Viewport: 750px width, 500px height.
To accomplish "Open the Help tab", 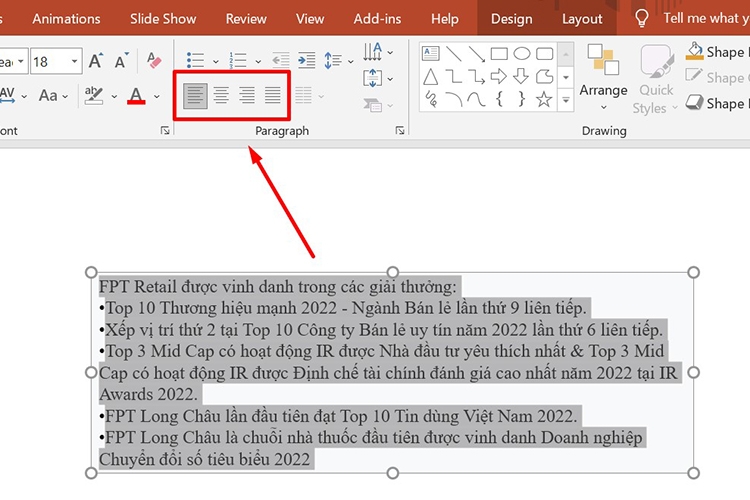I will 444,19.
